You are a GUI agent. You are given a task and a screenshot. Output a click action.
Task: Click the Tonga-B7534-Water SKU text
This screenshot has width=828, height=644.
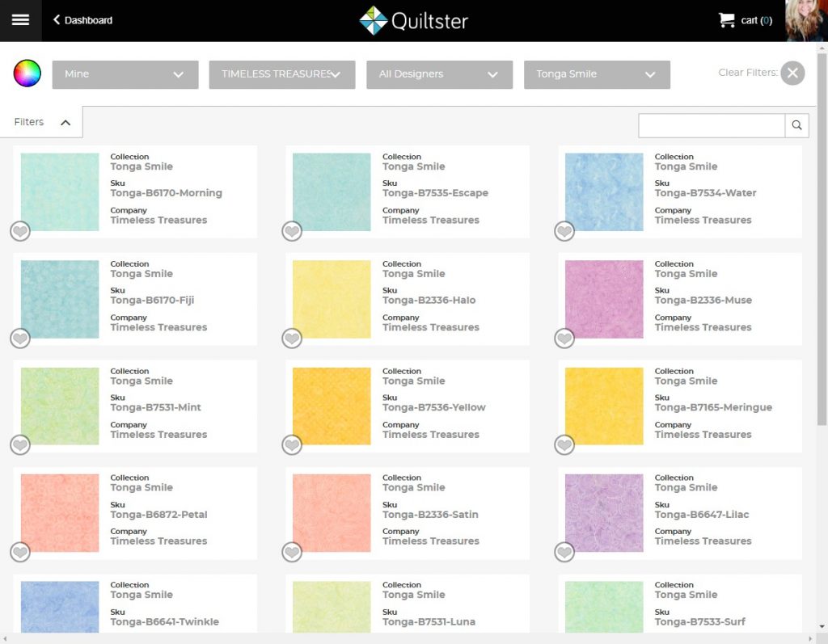705,193
